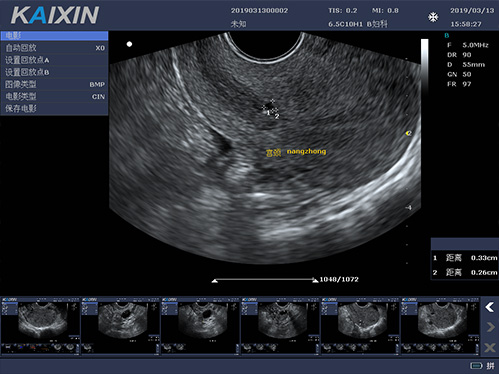
Task: Click the X icon beside thumbnails
Action: (490, 348)
